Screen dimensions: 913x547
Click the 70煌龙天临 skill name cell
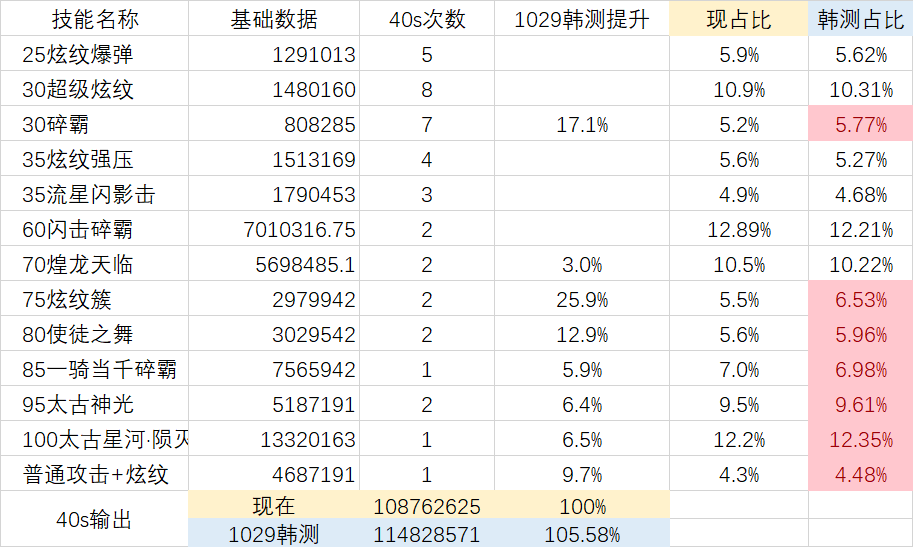[78, 265]
